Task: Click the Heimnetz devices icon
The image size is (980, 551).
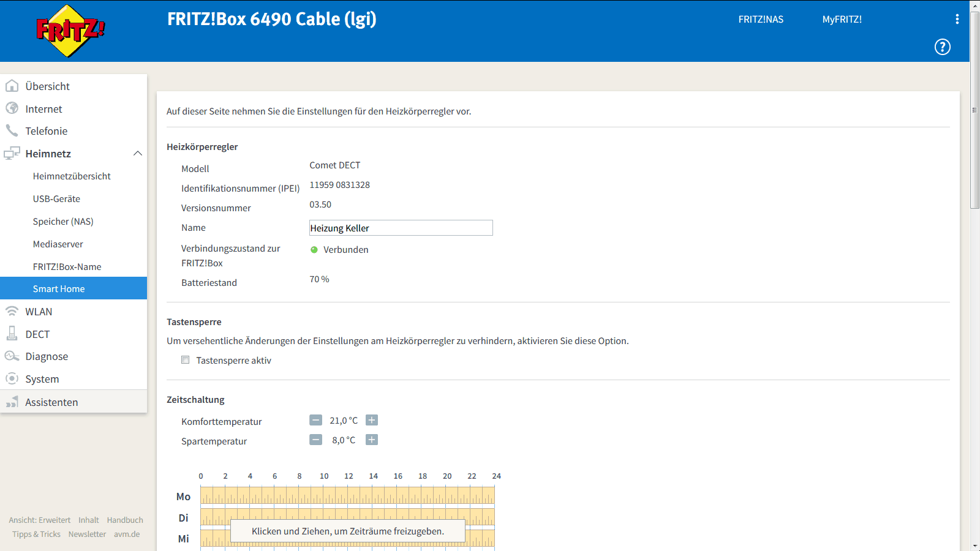Action: click(x=12, y=153)
